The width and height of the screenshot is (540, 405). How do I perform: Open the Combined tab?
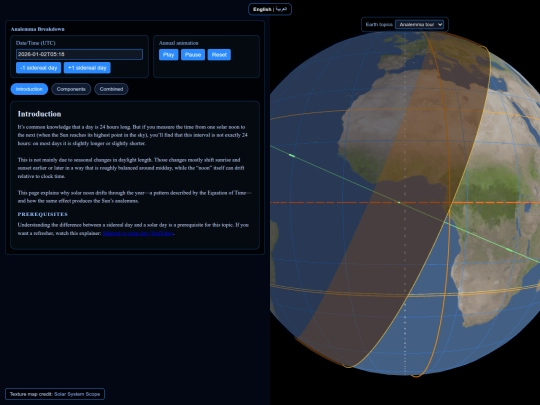(x=111, y=89)
